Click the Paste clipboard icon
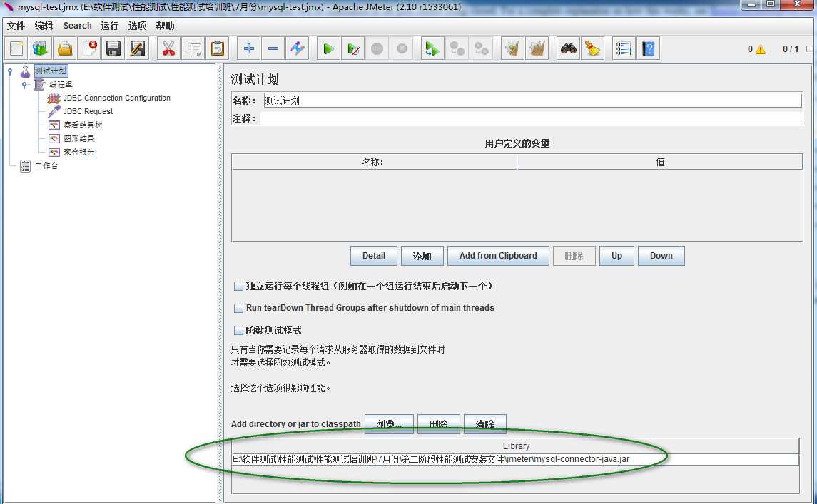Viewport: 817px width, 504px height. 218,49
